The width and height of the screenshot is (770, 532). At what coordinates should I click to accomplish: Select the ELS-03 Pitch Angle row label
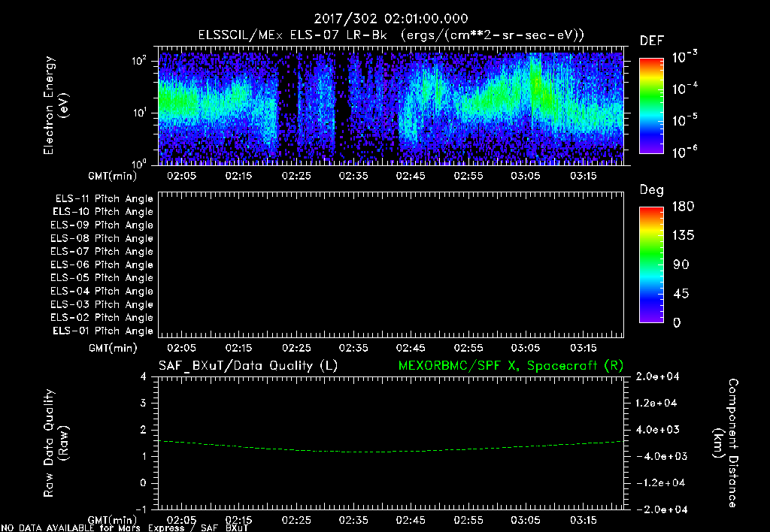102,305
